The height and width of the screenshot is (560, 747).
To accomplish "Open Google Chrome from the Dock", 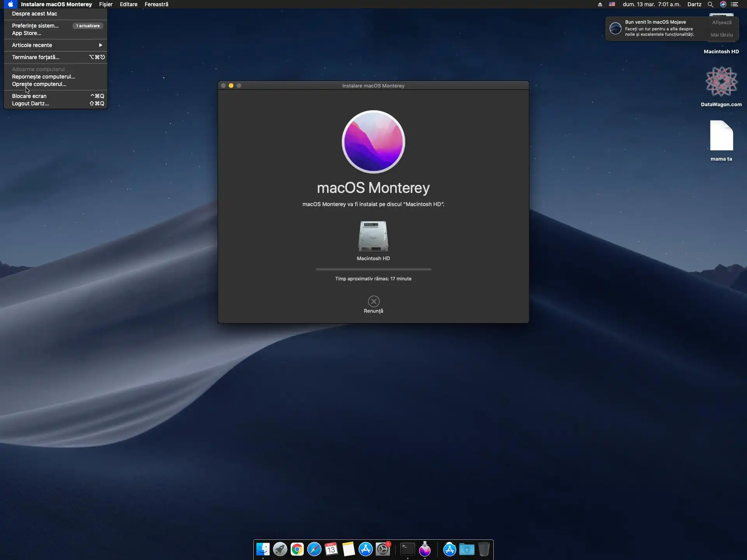I will (297, 549).
